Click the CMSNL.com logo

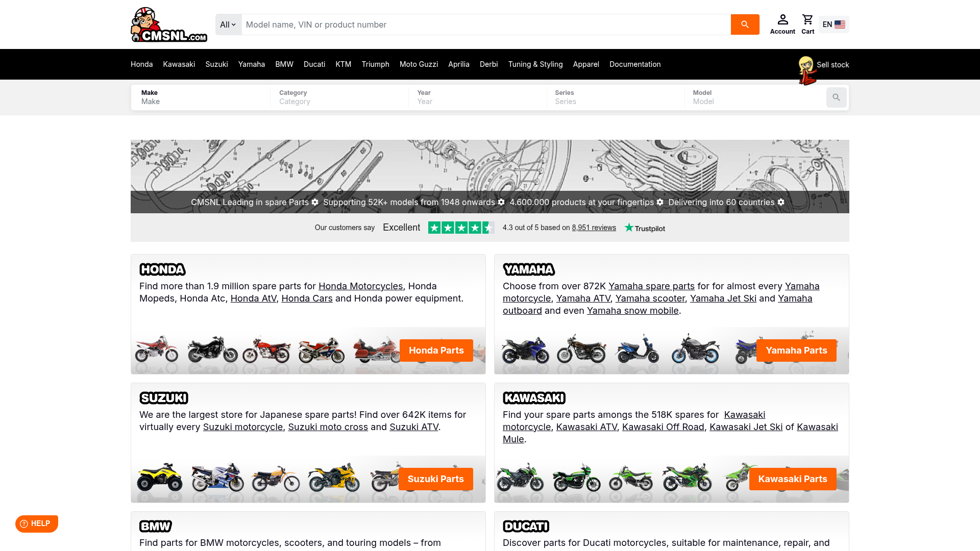click(169, 24)
